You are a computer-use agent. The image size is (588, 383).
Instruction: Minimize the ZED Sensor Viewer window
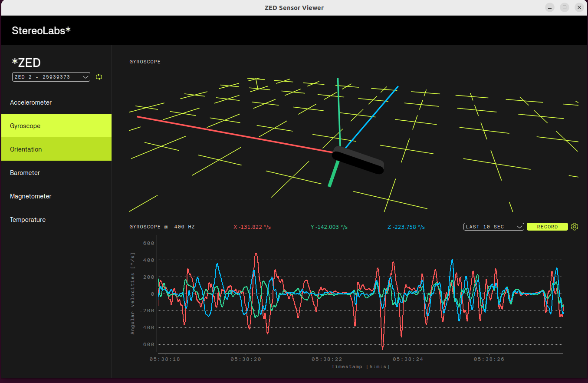click(550, 7)
